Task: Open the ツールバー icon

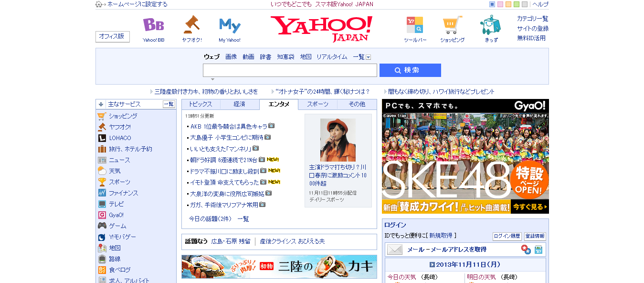Action: (414, 24)
